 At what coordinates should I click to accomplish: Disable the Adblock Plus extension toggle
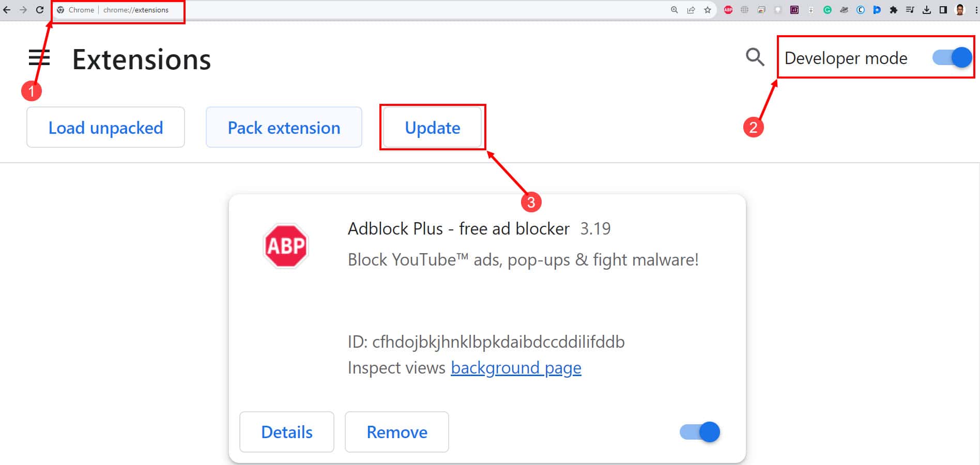coord(700,432)
